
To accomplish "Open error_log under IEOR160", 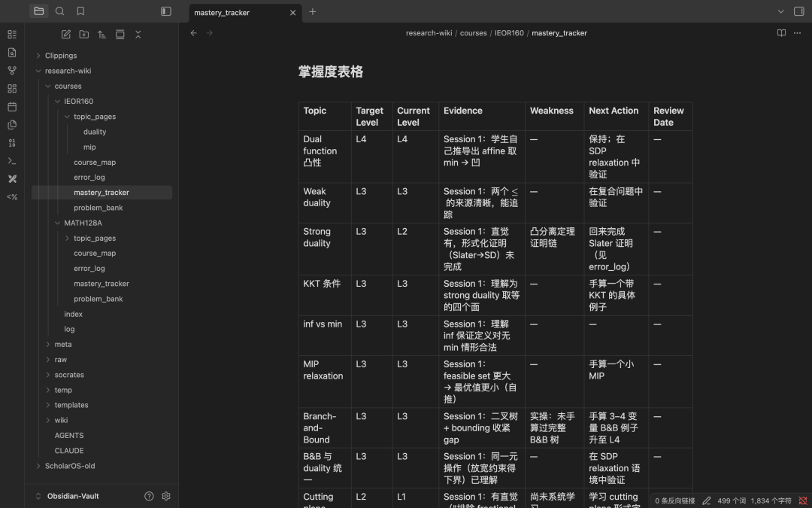I will (x=89, y=178).
